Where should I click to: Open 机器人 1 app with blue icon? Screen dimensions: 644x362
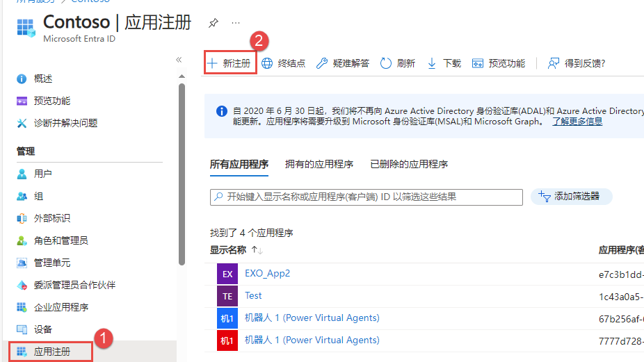click(312, 318)
